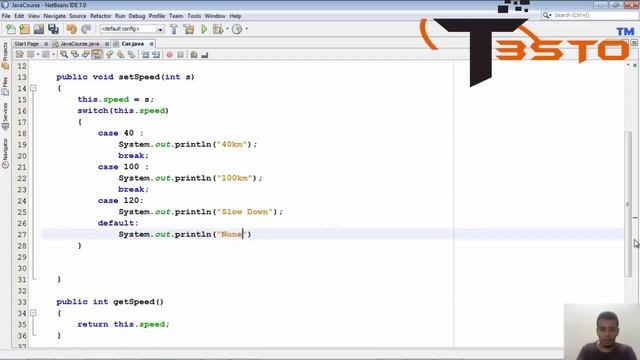
Task: Open the Files side panel
Action: (x=5, y=86)
